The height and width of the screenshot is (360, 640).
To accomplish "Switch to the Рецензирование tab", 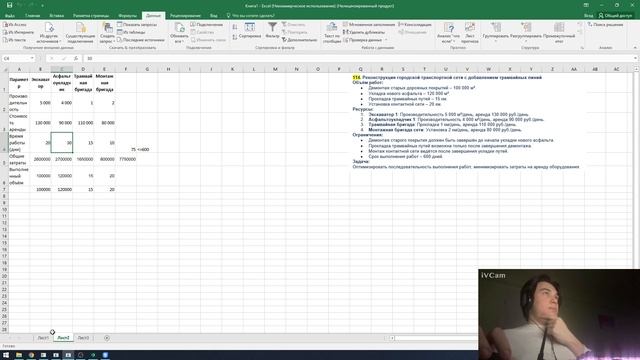I will [x=185, y=16].
